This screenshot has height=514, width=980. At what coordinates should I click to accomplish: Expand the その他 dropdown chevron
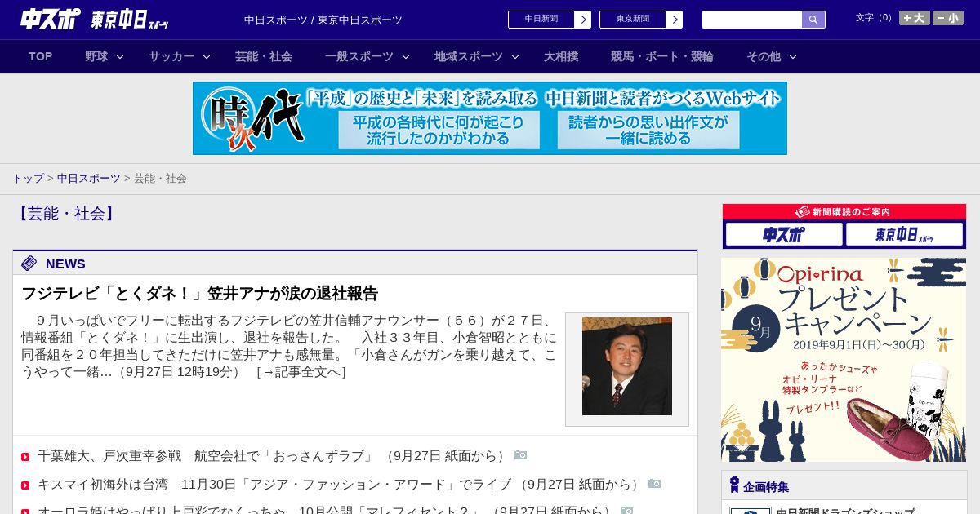[793, 56]
